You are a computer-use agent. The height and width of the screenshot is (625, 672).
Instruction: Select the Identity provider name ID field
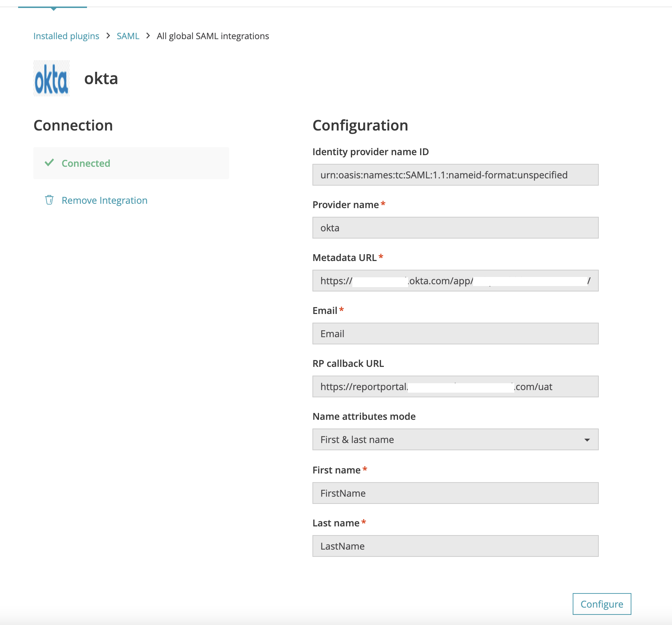(455, 174)
